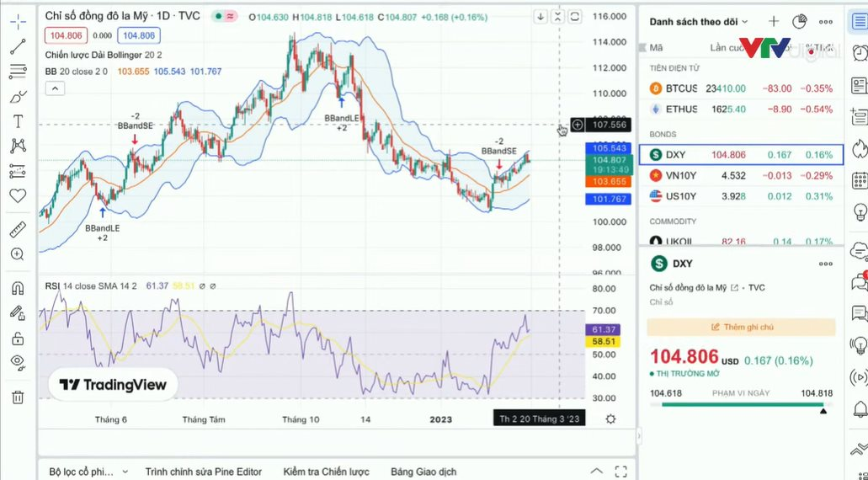Pick the brush drawing tool
868x480 pixels.
point(18,97)
